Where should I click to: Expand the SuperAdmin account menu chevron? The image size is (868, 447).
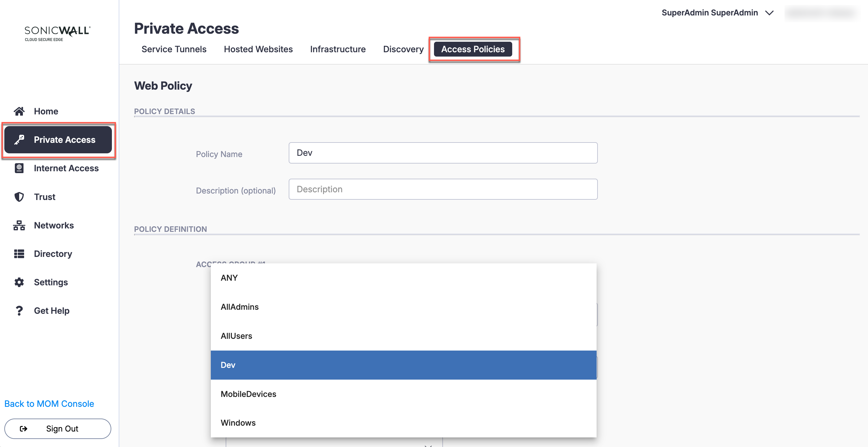[x=769, y=13]
